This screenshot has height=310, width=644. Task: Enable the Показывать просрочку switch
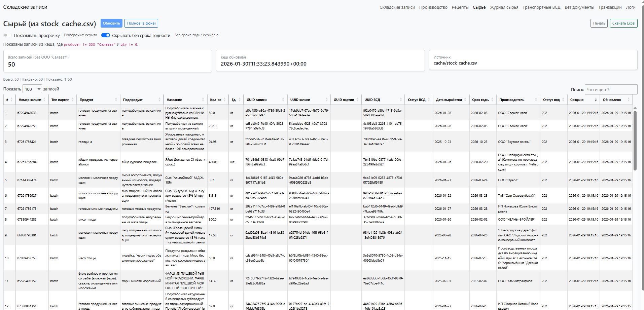pos(7,35)
